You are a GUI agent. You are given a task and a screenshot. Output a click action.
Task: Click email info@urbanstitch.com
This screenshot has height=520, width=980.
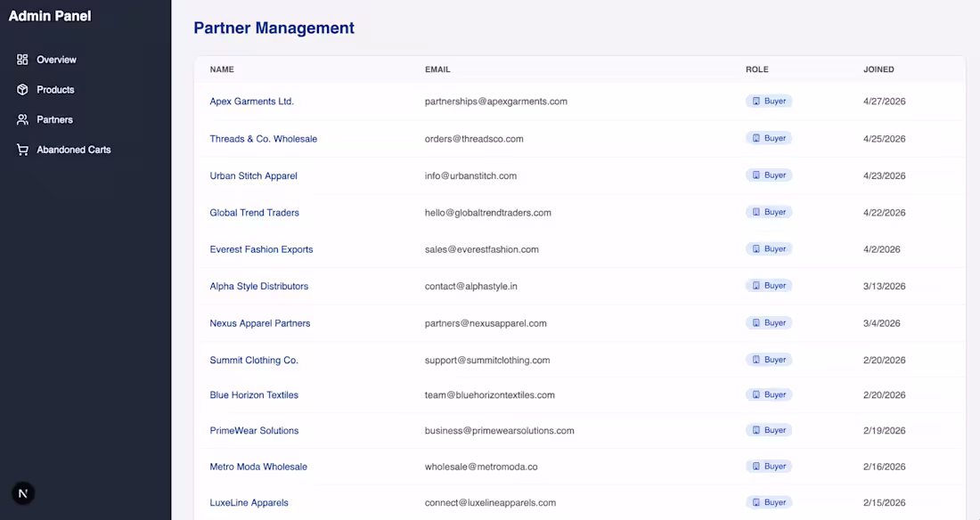click(470, 175)
